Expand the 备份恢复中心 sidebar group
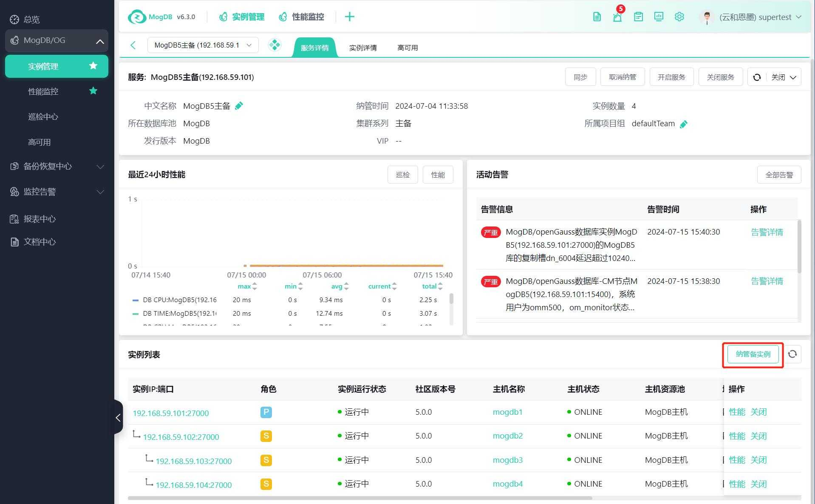The height and width of the screenshot is (504, 815). tap(57, 166)
